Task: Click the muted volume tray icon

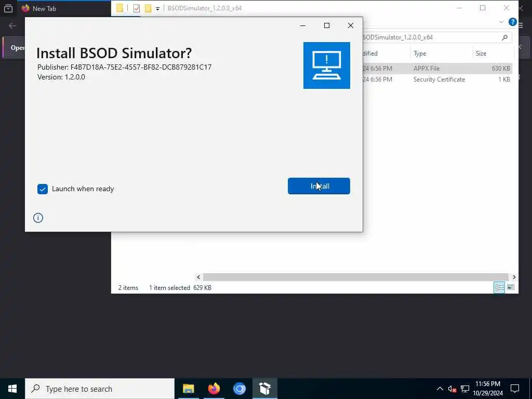Action: 452,389
